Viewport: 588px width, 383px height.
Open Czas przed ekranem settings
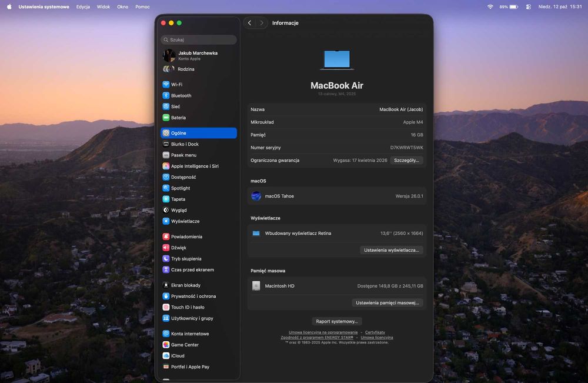[x=198, y=269]
